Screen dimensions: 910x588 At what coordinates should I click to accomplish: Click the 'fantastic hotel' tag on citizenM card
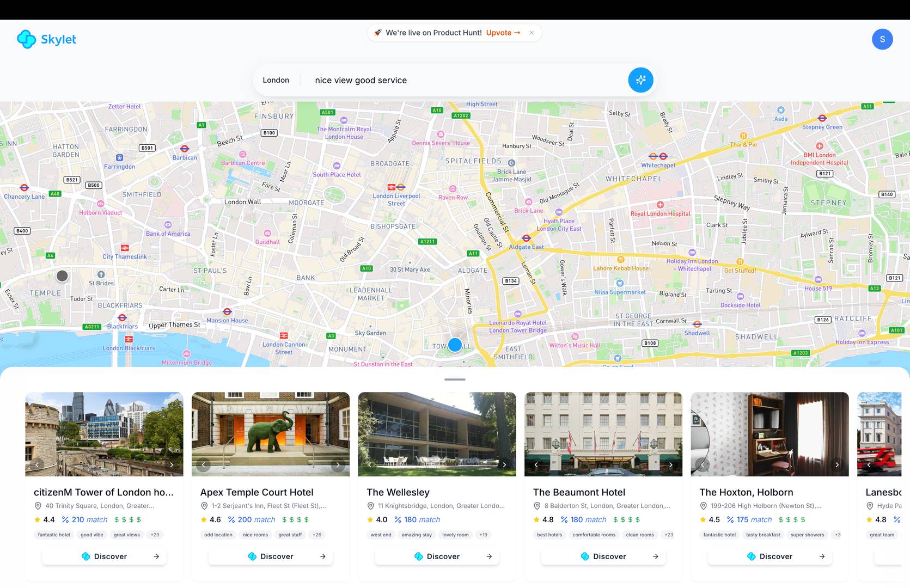(54, 535)
